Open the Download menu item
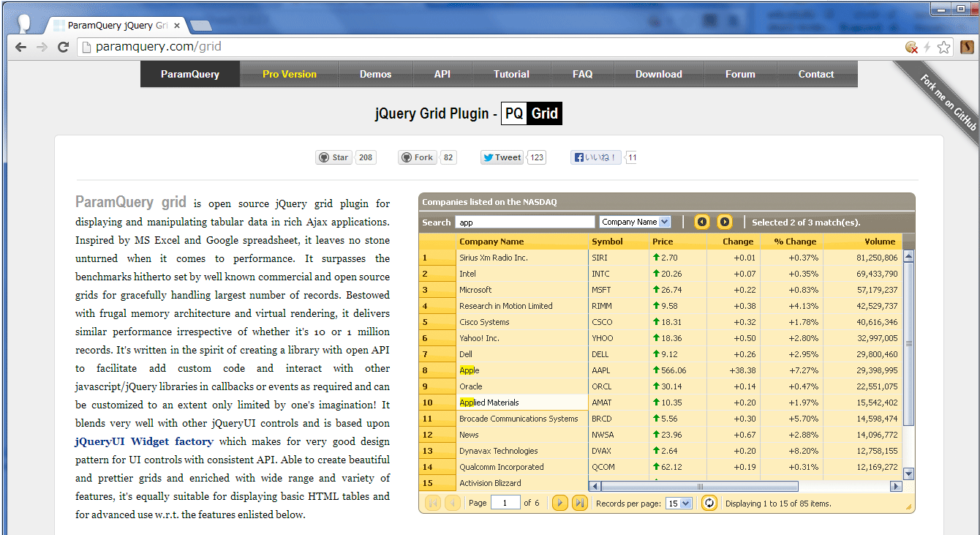 pyautogui.click(x=659, y=74)
